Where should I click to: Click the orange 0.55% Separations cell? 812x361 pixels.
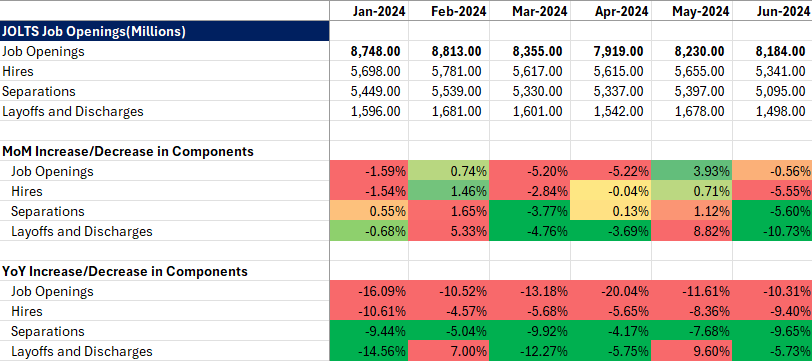tap(369, 211)
